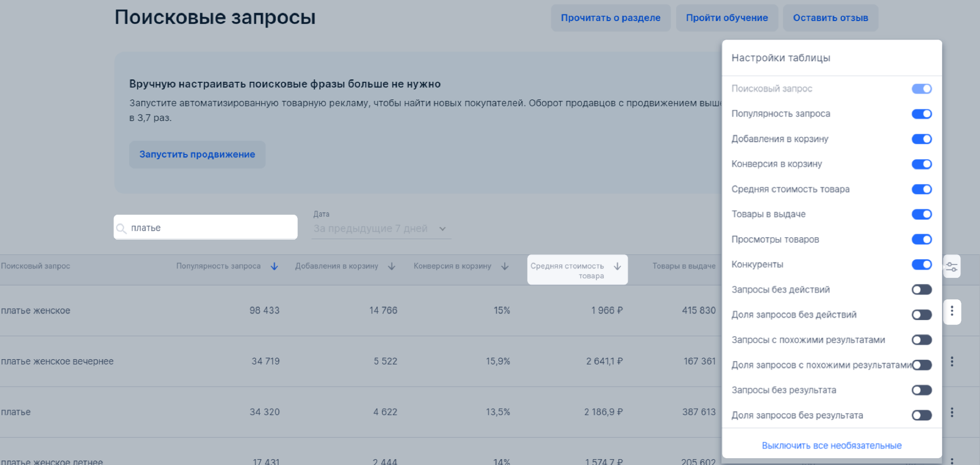980x465 pixels.
Task: Sort by Популярность запроса arrow
Action: [274, 266]
